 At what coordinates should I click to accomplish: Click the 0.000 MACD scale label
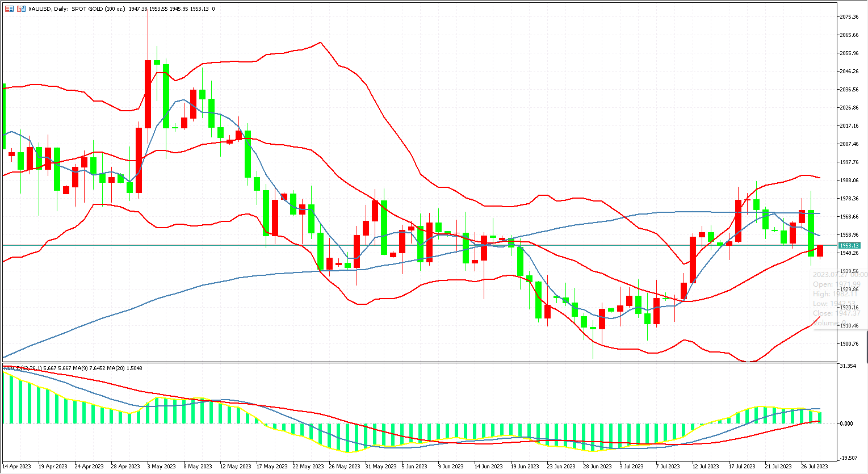(846, 423)
